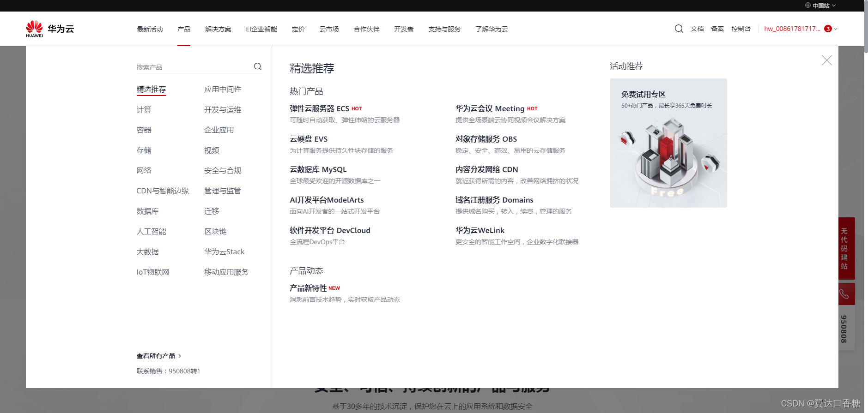This screenshot has height=413, width=868.
Task: Click the Huawei Cloud logo
Action: 50,29
